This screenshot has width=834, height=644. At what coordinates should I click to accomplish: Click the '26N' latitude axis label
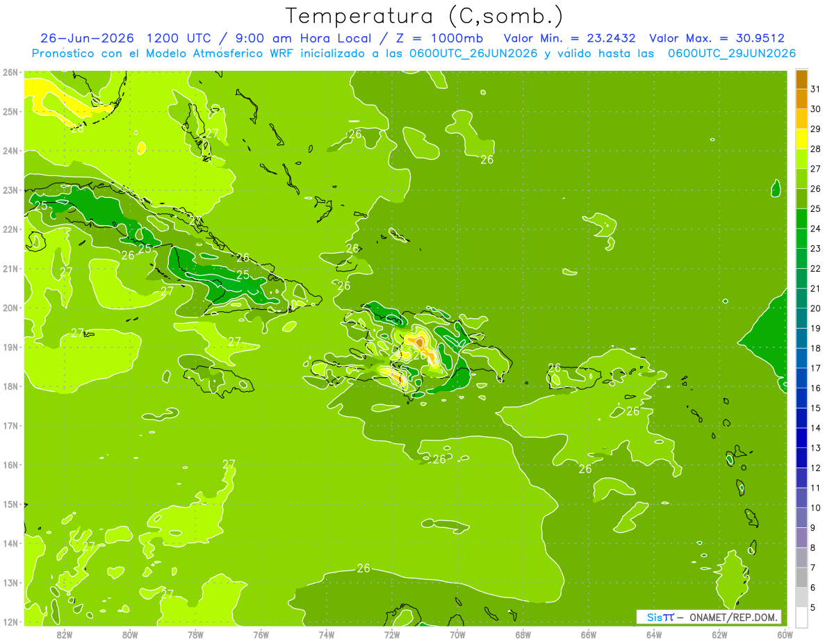[x=10, y=72]
